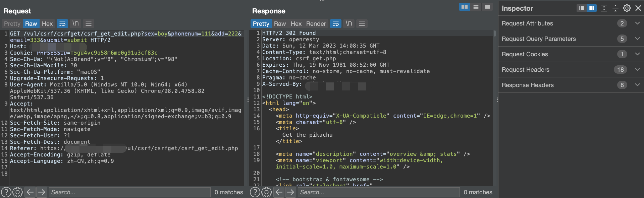
Task: Open help icon below Request panel
Action: pos(6,192)
